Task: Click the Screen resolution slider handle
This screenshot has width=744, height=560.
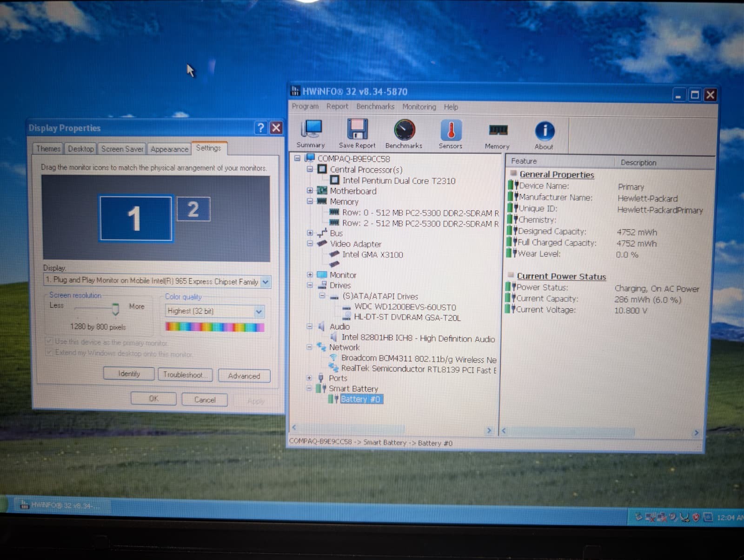Action: (115, 309)
